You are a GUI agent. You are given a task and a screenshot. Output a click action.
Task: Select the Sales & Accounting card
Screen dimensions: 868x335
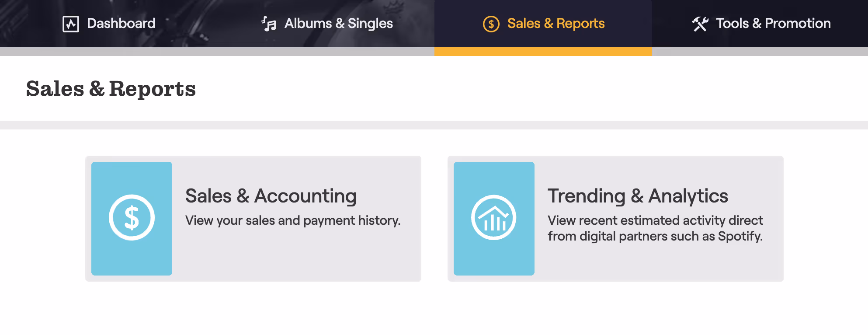point(253,219)
